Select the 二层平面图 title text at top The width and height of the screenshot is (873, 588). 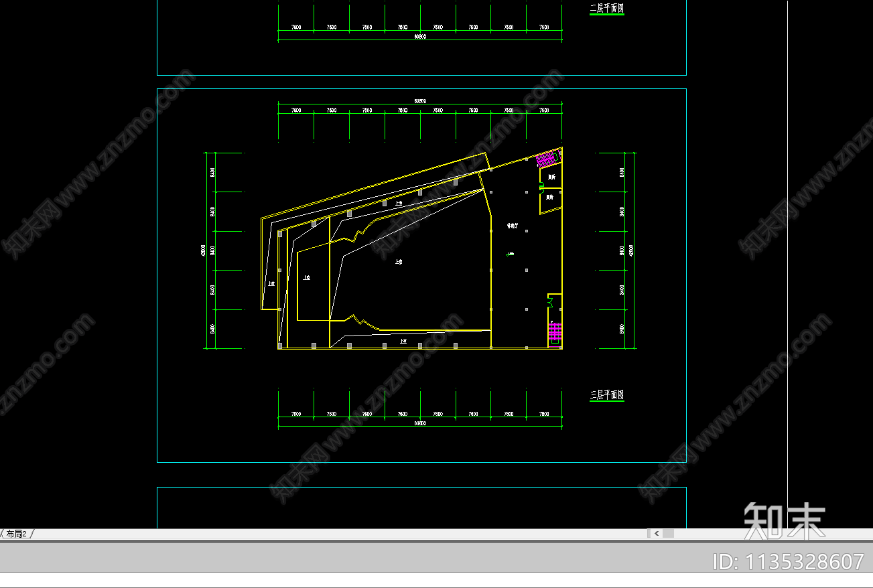pos(606,8)
